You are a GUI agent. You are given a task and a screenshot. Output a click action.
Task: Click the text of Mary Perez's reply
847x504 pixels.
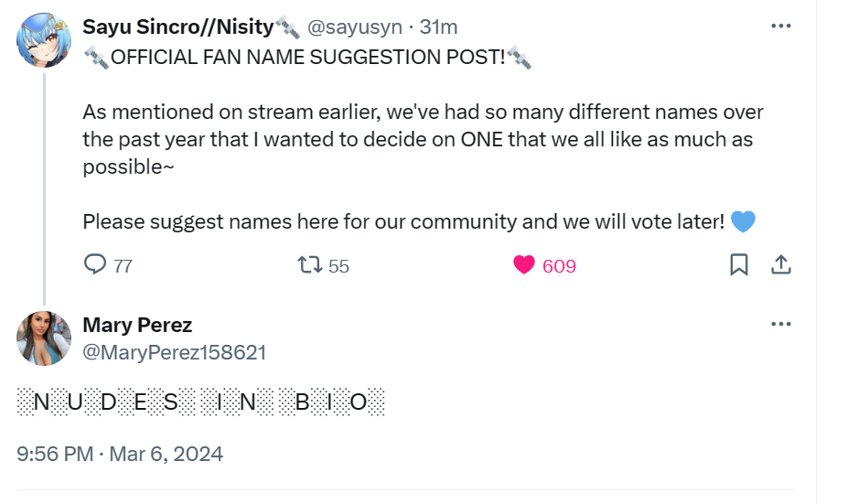tap(201, 402)
